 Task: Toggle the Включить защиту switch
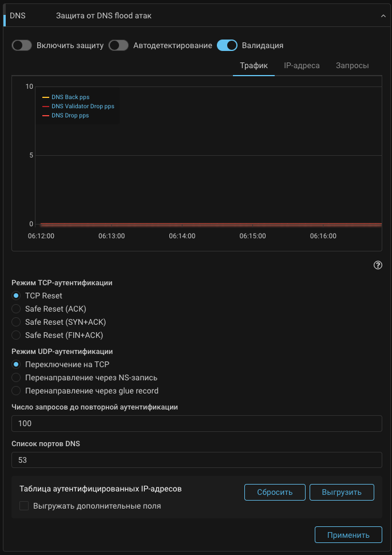pyautogui.click(x=22, y=45)
